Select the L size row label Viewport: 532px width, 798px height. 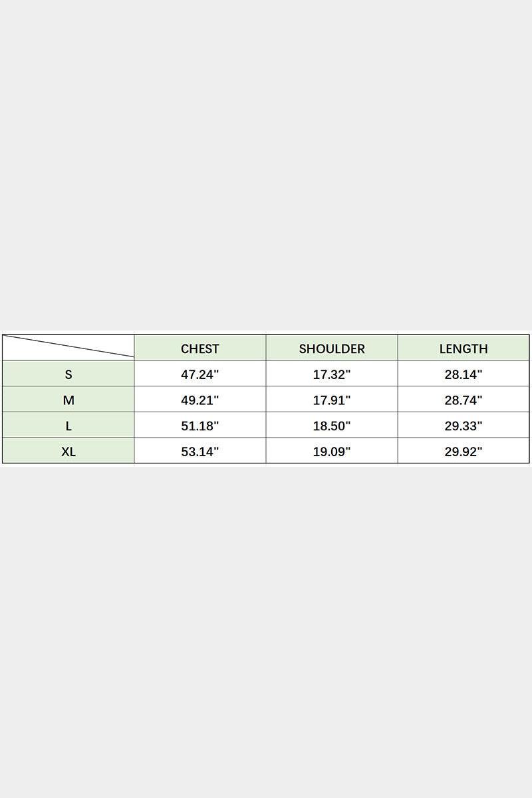68,426
